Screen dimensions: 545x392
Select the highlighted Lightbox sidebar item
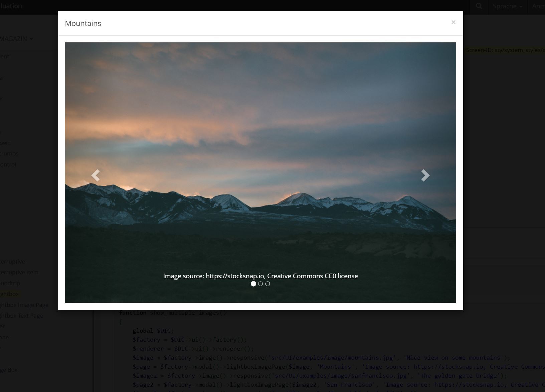9,294
